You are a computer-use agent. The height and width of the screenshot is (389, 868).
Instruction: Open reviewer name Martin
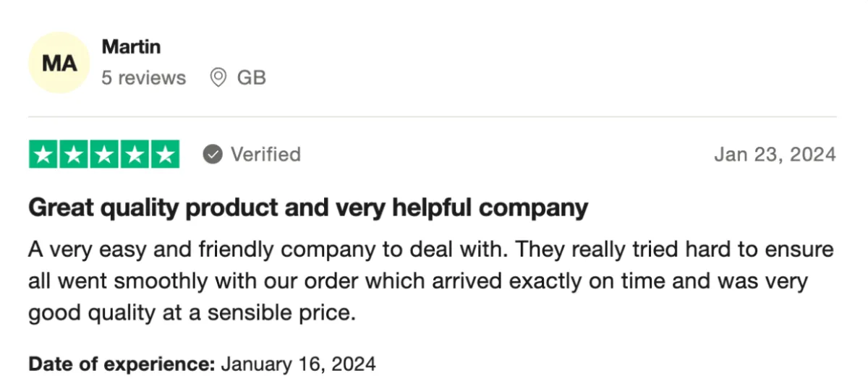pyautogui.click(x=131, y=47)
